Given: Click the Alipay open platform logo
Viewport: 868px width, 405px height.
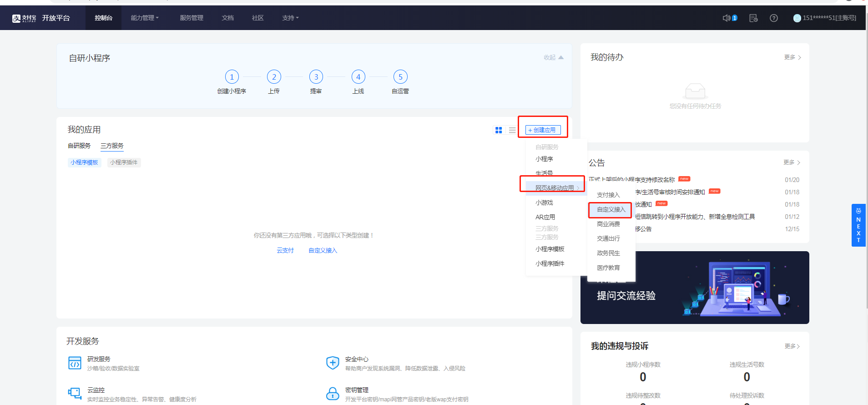Looking at the screenshot, I should pyautogui.click(x=41, y=18).
